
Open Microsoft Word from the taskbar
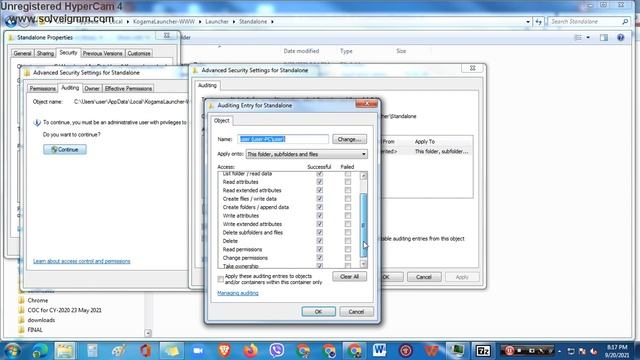point(379,351)
